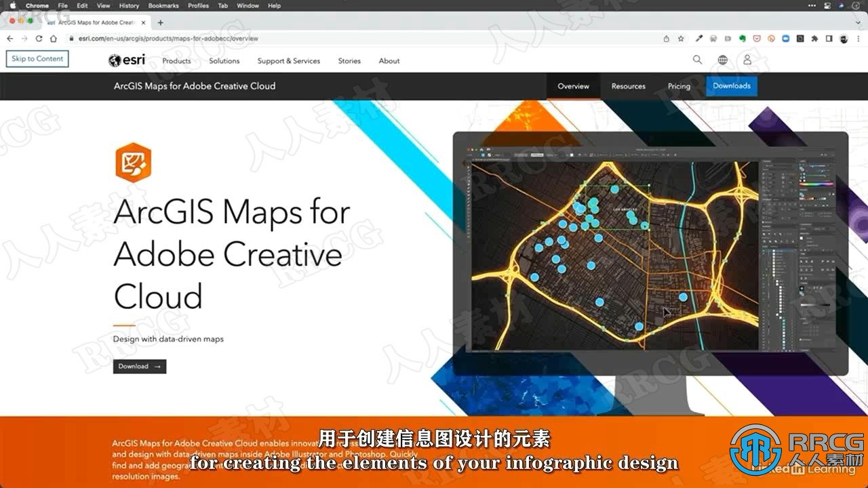Open the Pocket save extension
This screenshot has height=488, width=868.
(757, 39)
